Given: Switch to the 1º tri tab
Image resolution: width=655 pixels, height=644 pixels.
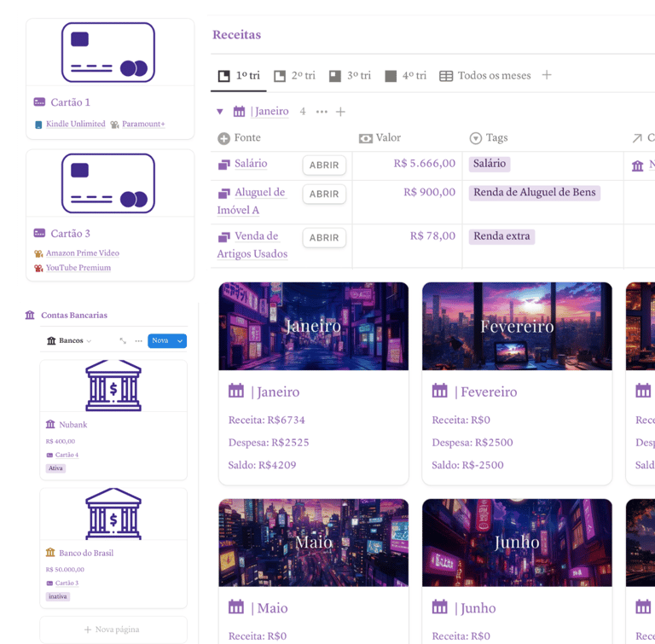Looking at the screenshot, I should click(239, 76).
